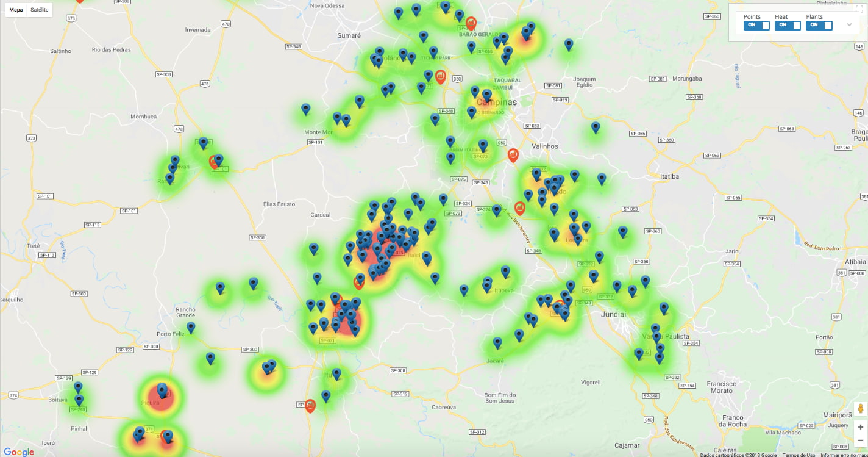Image resolution: width=868 pixels, height=457 pixels.
Task: Open the Termos de Uso link
Action: (799, 455)
